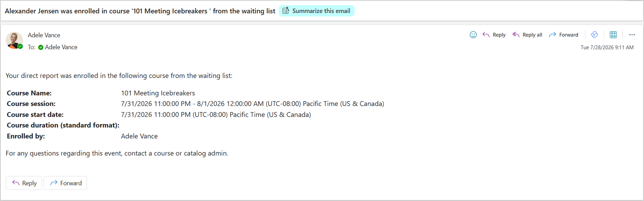Click the received timestamp Tue 7/28/2026
Viewport: 644px width, 201px height.
click(x=607, y=48)
